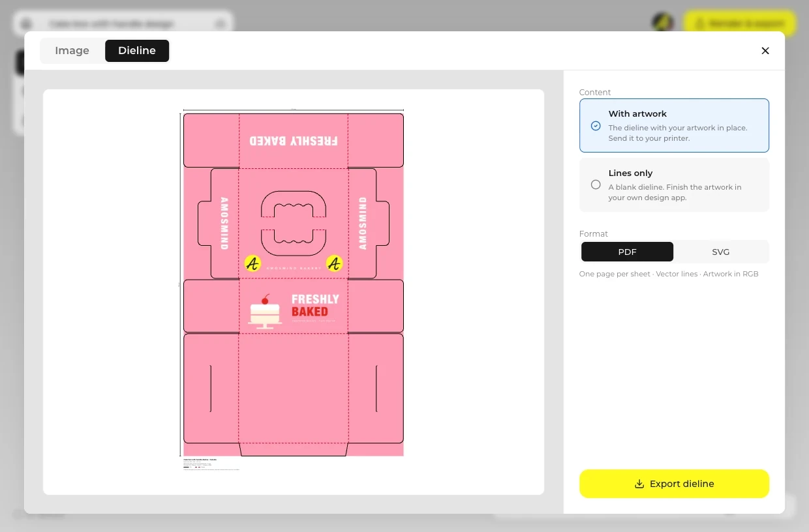Close the dieline export dialog

click(x=765, y=51)
